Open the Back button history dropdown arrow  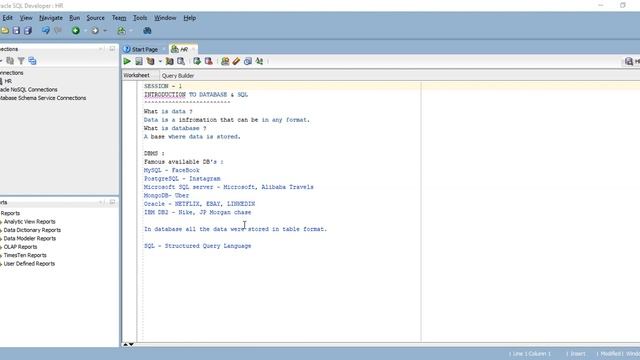85,31
